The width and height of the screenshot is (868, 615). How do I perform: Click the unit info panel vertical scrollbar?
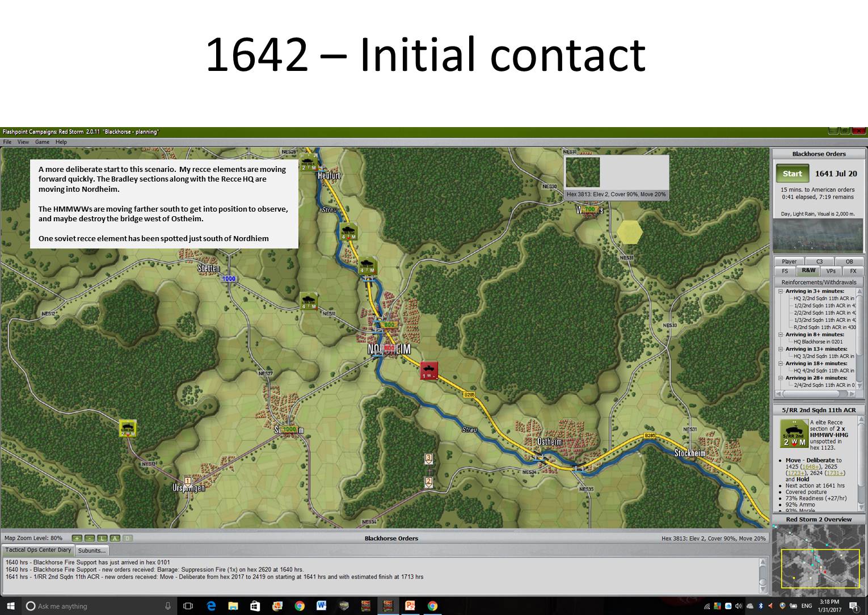pyautogui.click(x=861, y=464)
